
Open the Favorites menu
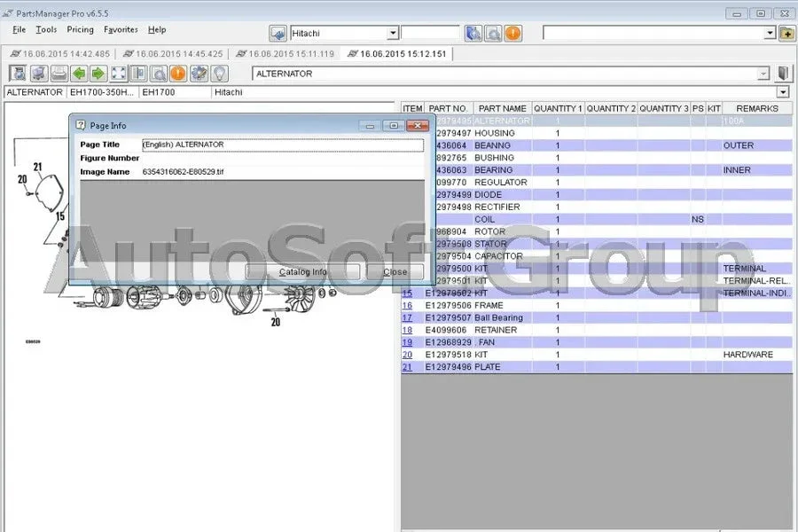click(121, 29)
